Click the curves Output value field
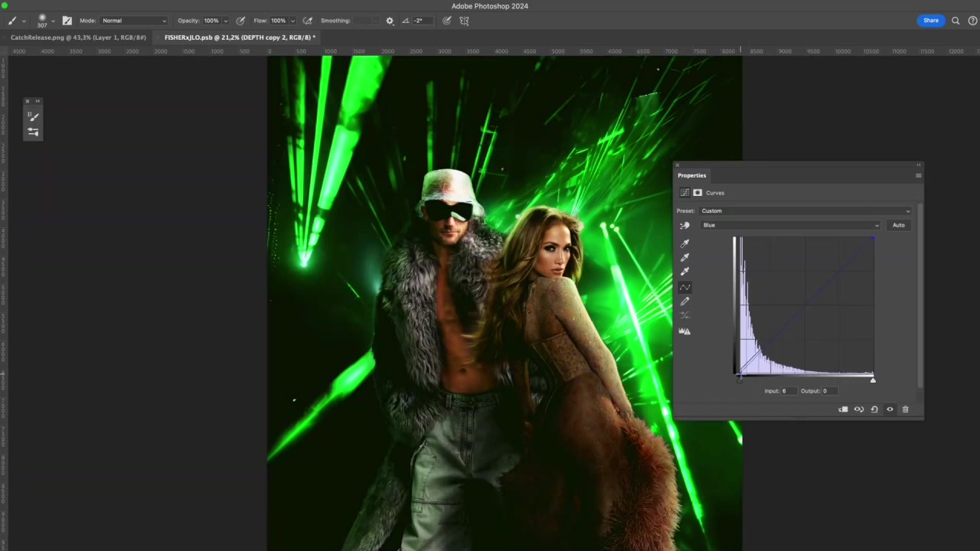This screenshot has height=551, width=980. (829, 391)
